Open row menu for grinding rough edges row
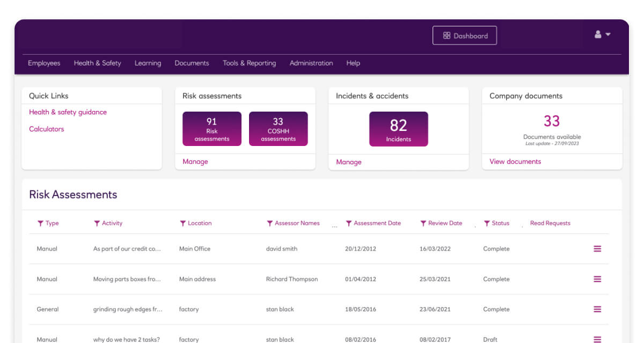The width and height of the screenshot is (644, 343). tap(597, 309)
